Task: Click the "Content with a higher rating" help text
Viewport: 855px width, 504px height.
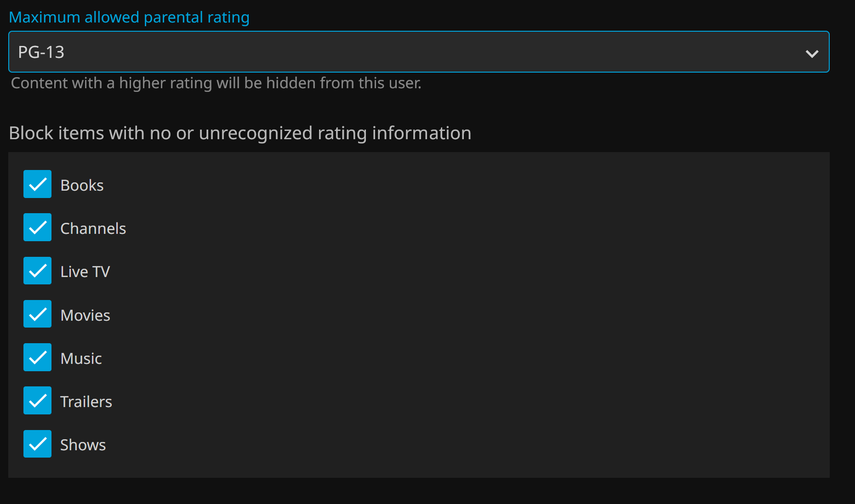Action: pyautogui.click(x=216, y=83)
